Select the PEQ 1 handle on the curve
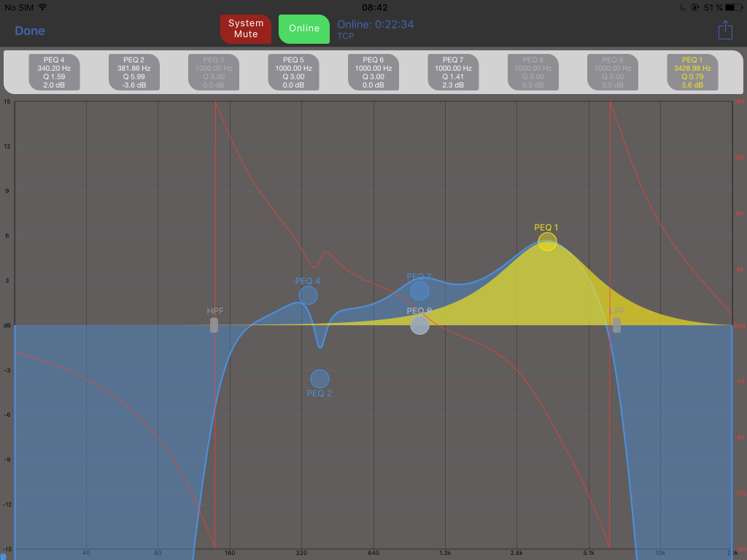The width and height of the screenshot is (747, 560). [547, 241]
